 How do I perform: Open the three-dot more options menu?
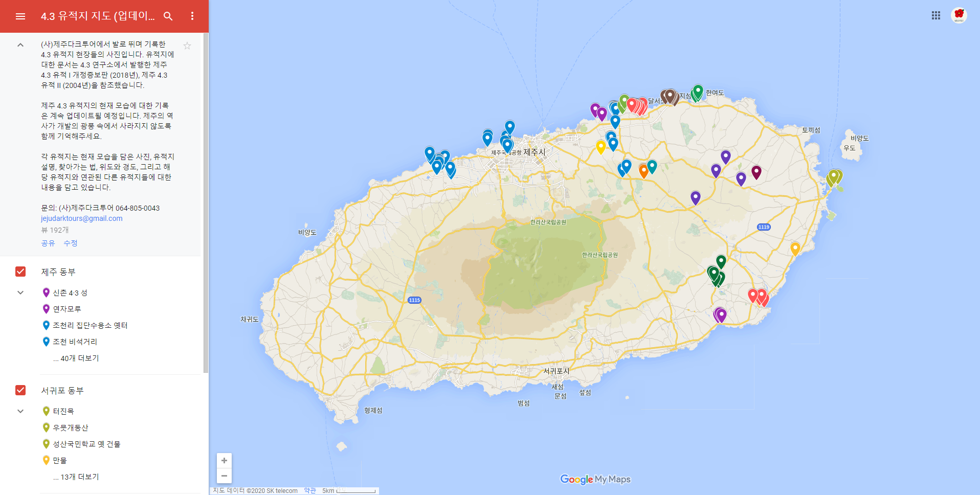(192, 16)
